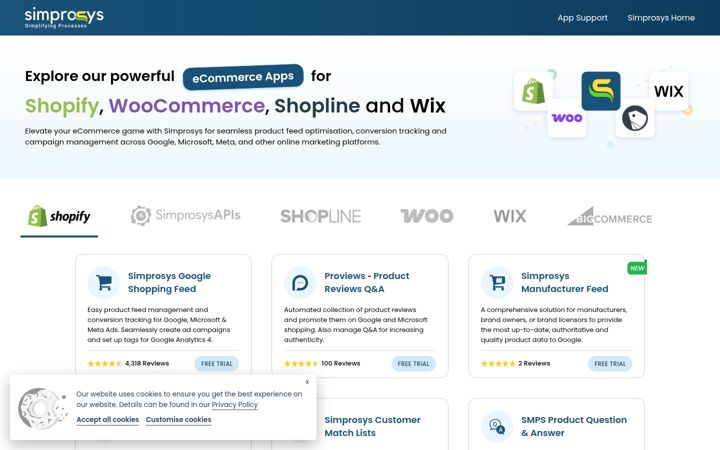
Task: Switch to the Shopline tab
Action: click(321, 216)
